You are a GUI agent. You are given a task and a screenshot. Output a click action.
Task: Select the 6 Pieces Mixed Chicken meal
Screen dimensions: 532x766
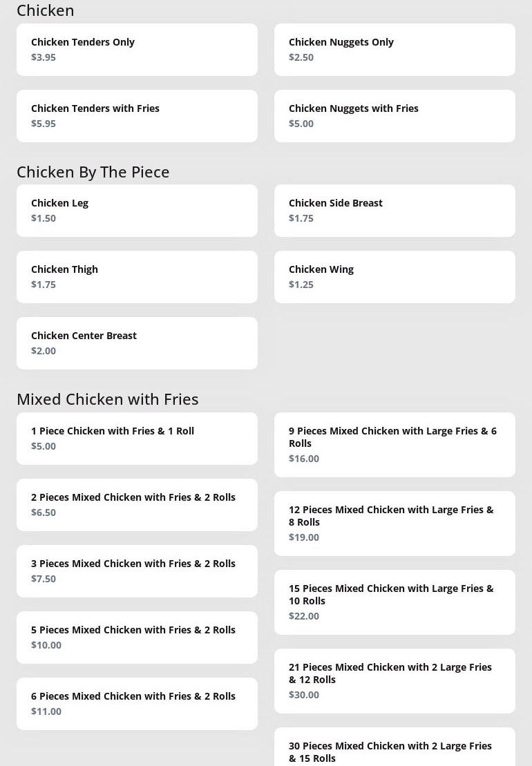point(137,704)
